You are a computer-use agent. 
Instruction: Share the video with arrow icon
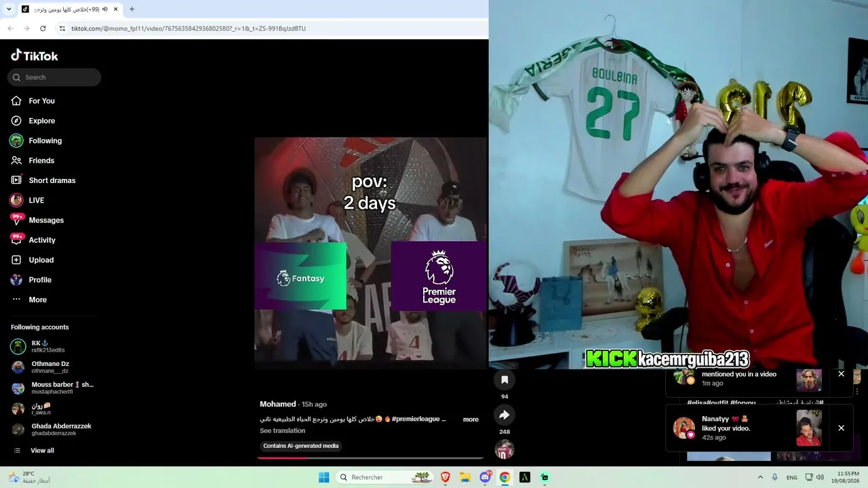click(505, 415)
